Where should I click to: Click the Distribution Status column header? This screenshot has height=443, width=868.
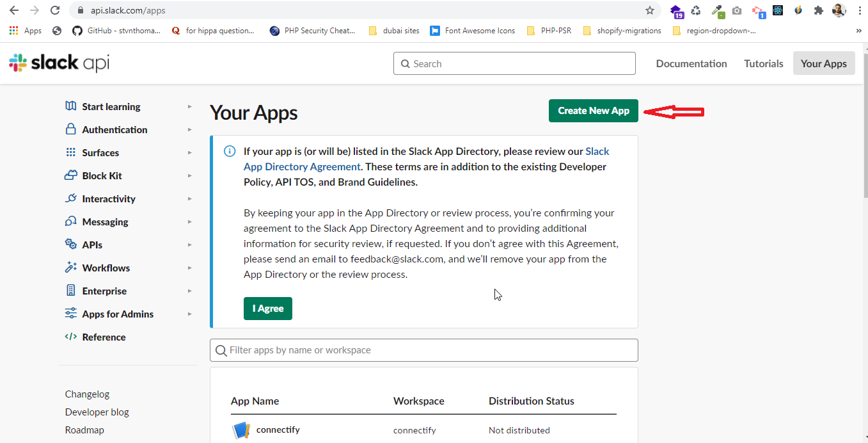pos(532,401)
